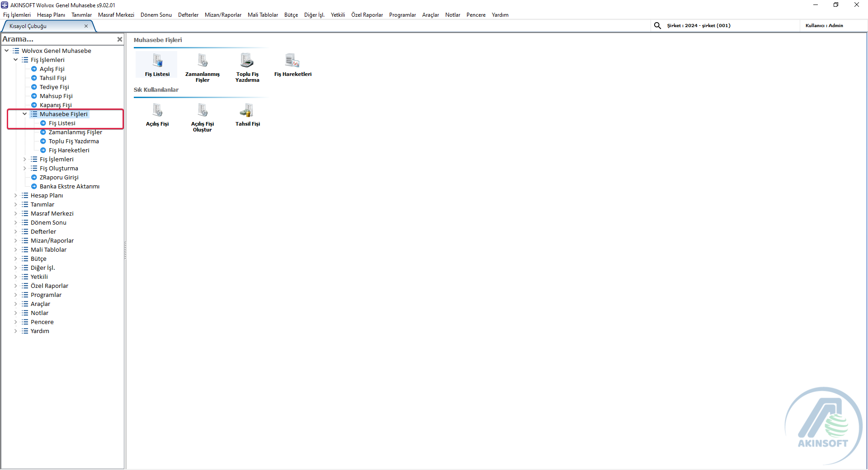
Task: Open the Açılış Fişi favorite icon
Action: (x=157, y=114)
